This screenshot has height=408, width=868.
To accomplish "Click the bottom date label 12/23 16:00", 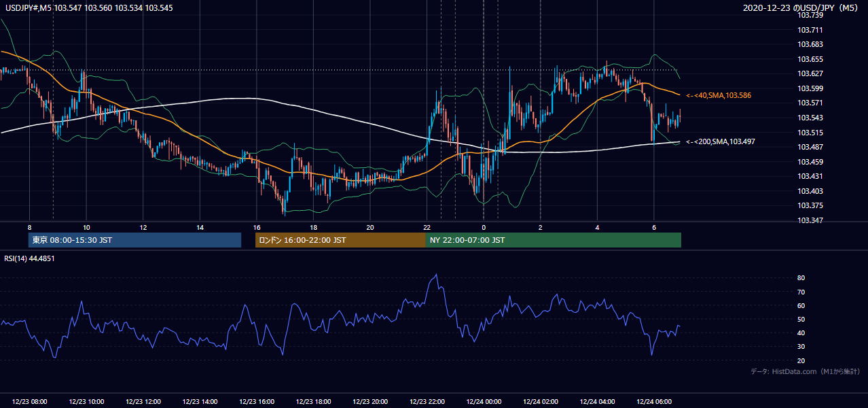I will [256, 402].
